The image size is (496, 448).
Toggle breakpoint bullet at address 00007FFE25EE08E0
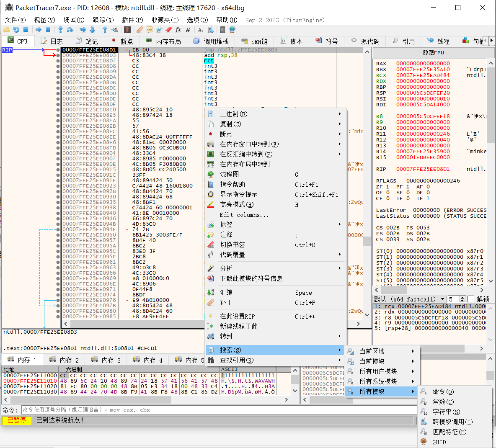tap(58, 110)
